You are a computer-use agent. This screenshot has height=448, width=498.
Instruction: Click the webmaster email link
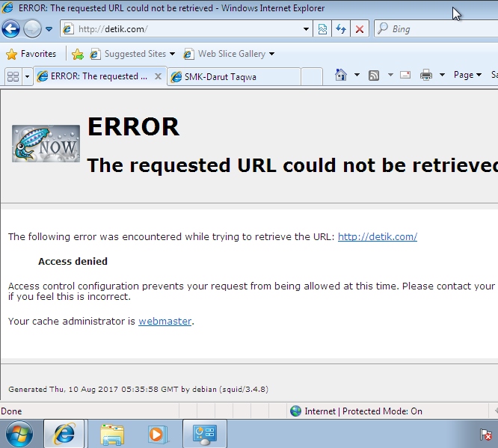coord(165,321)
